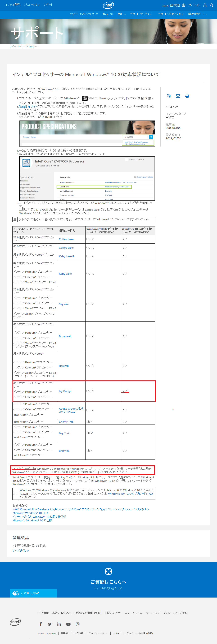
Task: Open サポート・コミュニティー navigation item
Action: (142, 14)
